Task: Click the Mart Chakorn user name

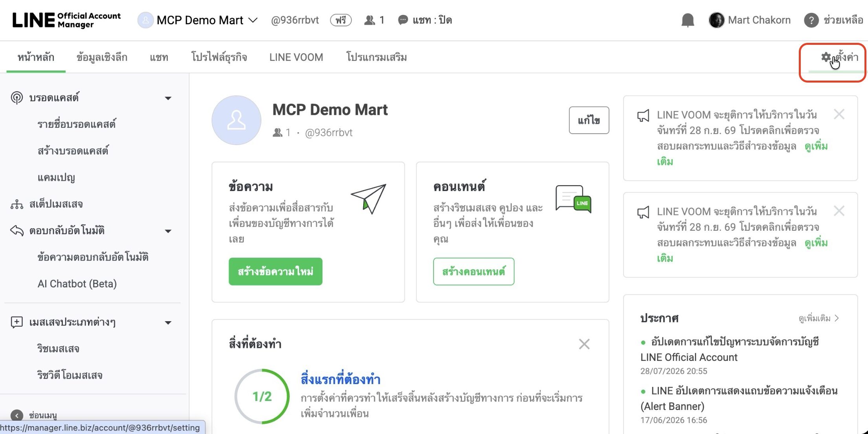Action: coord(759,20)
